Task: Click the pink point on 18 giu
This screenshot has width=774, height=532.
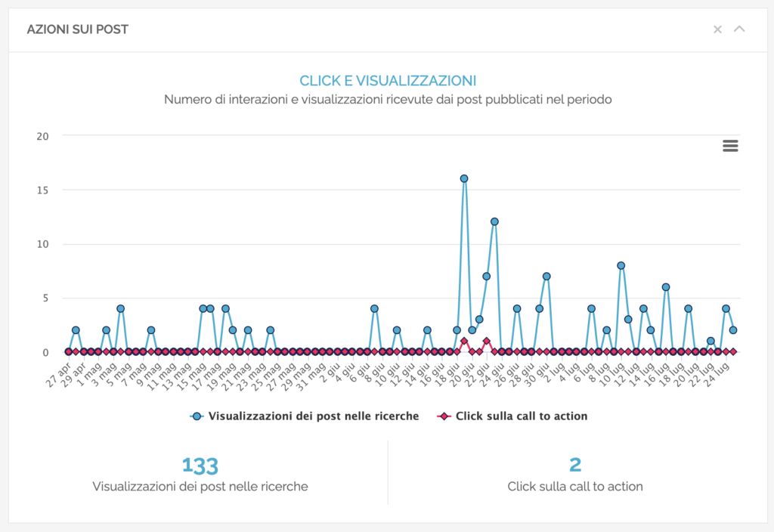Action: 464,341
